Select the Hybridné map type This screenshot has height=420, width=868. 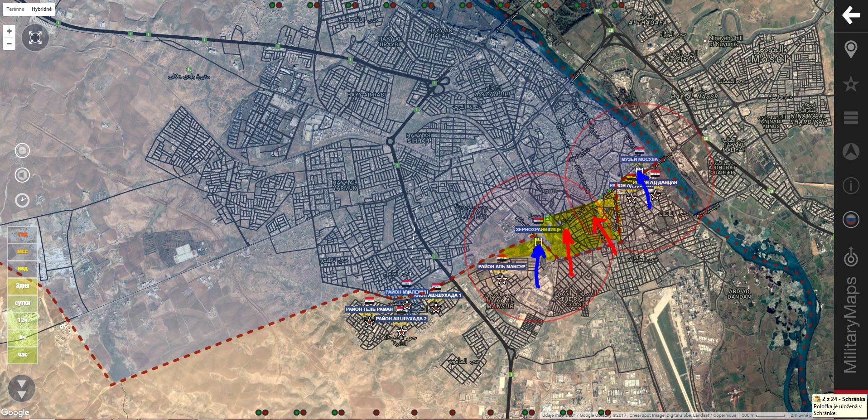(42, 9)
